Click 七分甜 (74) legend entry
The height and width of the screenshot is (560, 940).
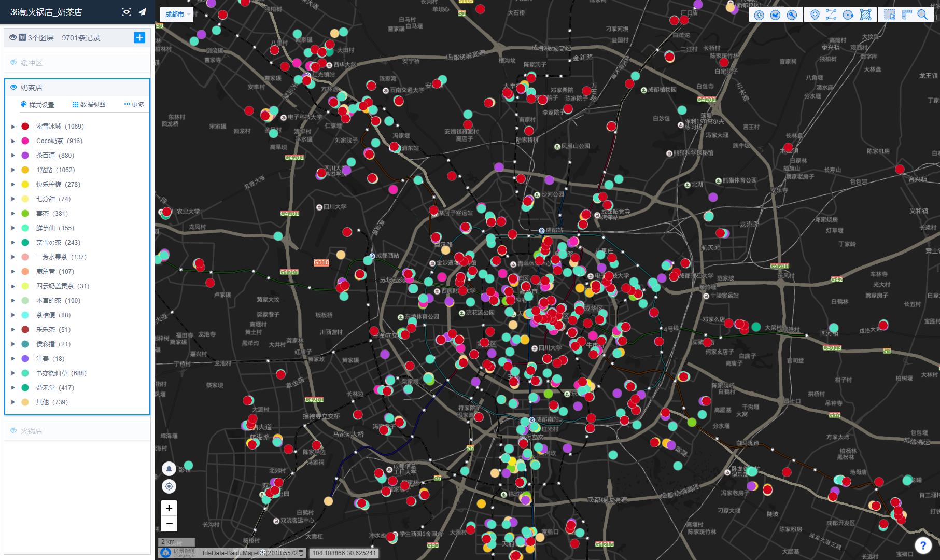53,199
